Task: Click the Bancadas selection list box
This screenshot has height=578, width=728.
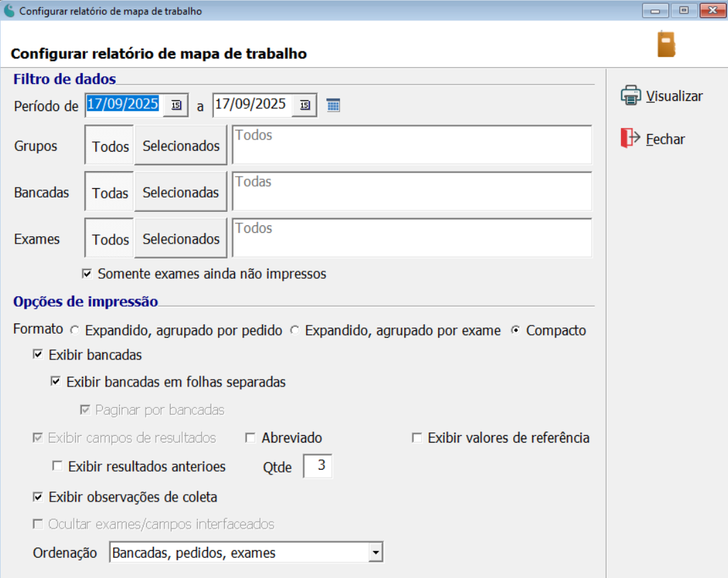Action: (x=412, y=192)
